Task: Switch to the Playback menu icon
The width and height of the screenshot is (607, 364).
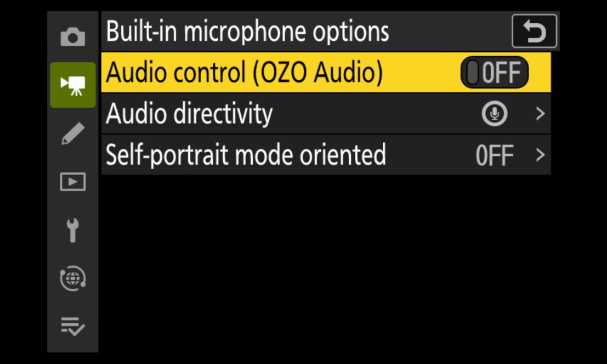Action: pyautogui.click(x=73, y=182)
